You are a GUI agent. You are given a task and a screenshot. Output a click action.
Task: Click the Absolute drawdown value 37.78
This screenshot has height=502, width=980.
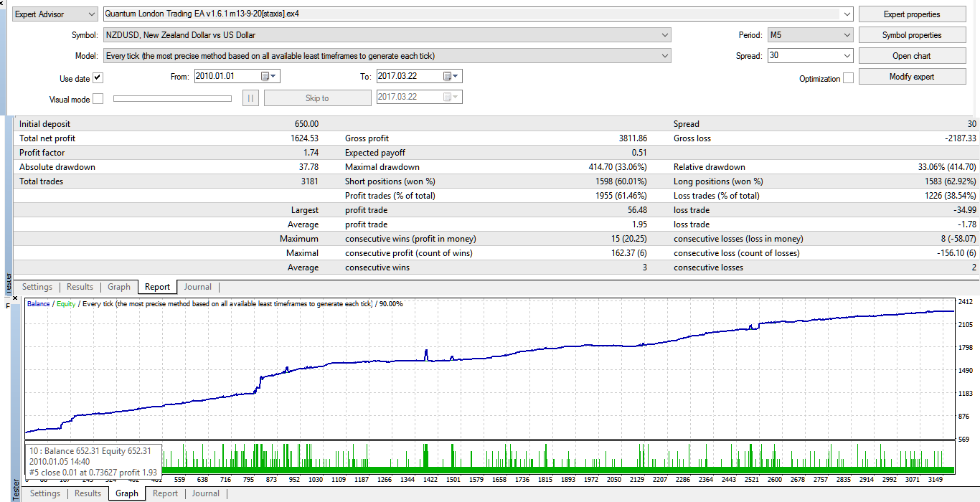tap(308, 167)
